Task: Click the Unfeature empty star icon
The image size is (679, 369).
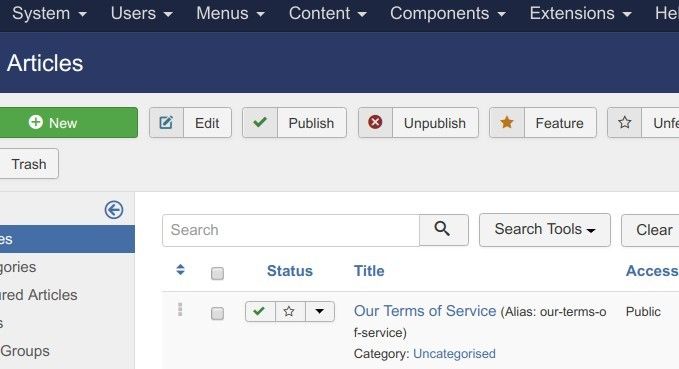Action: pos(624,123)
